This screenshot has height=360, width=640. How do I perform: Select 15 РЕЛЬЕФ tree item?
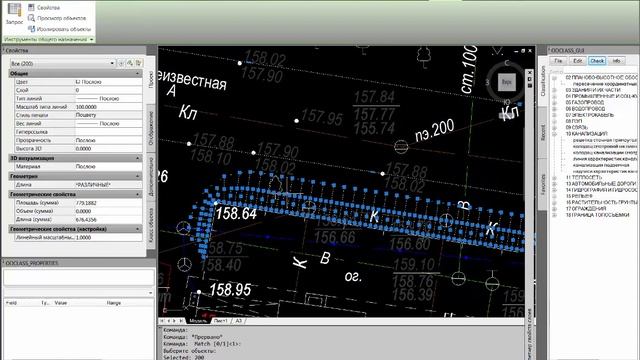579,196
